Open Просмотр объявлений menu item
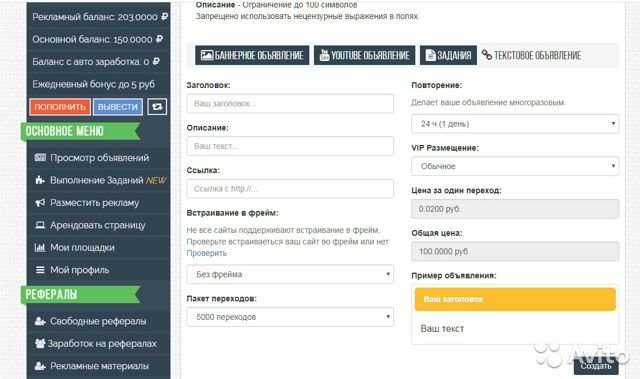This screenshot has height=379, width=640. click(x=99, y=158)
